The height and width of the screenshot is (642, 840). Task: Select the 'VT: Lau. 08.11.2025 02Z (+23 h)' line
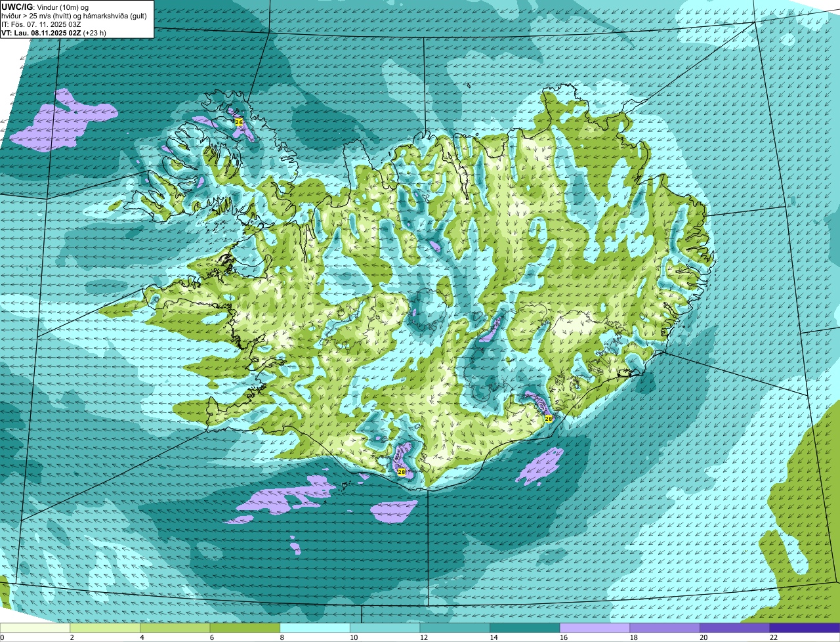point(54,32)
